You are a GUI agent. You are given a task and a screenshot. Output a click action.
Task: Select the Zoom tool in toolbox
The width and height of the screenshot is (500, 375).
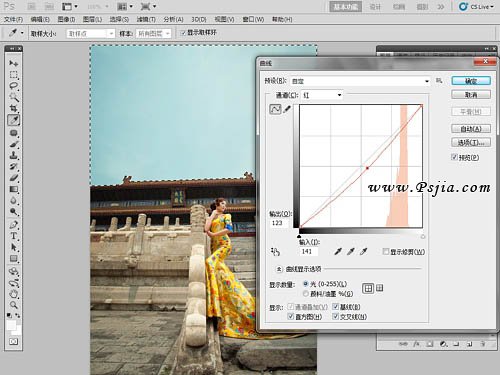pyautogui.click(x=13, y=305)
